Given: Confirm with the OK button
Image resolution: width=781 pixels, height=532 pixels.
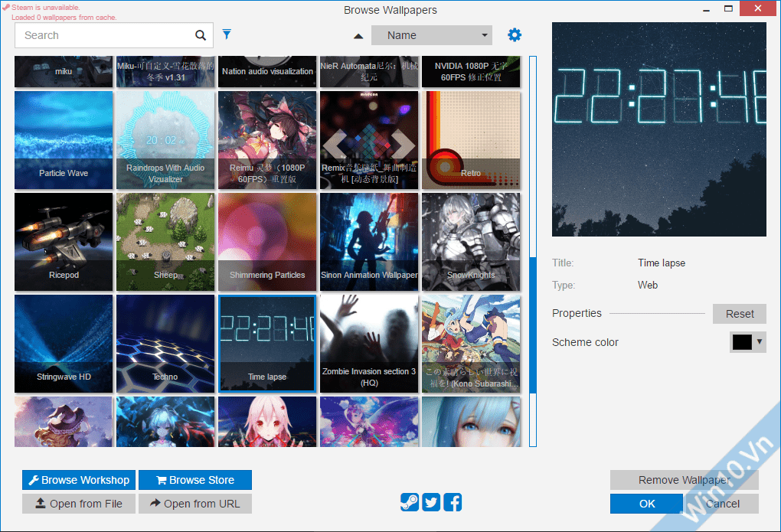Looking at the screenshot, I should tap(646, 504).
